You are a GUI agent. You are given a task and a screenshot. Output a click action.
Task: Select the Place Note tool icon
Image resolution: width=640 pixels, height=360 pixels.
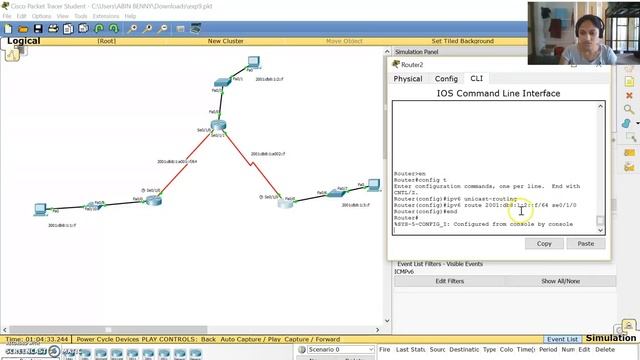(629, 82)
